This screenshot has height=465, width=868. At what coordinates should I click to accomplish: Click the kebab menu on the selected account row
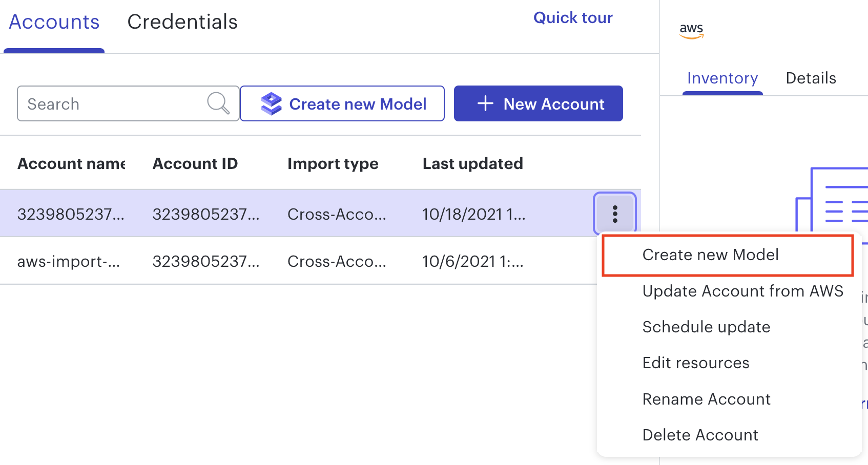615,213
